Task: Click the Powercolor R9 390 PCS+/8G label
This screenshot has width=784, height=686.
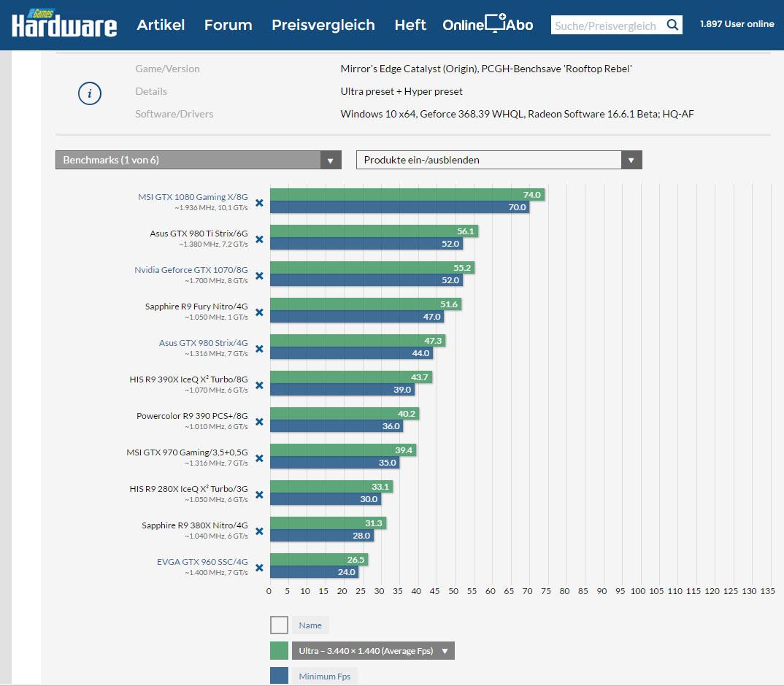Action: pos(192,416)
